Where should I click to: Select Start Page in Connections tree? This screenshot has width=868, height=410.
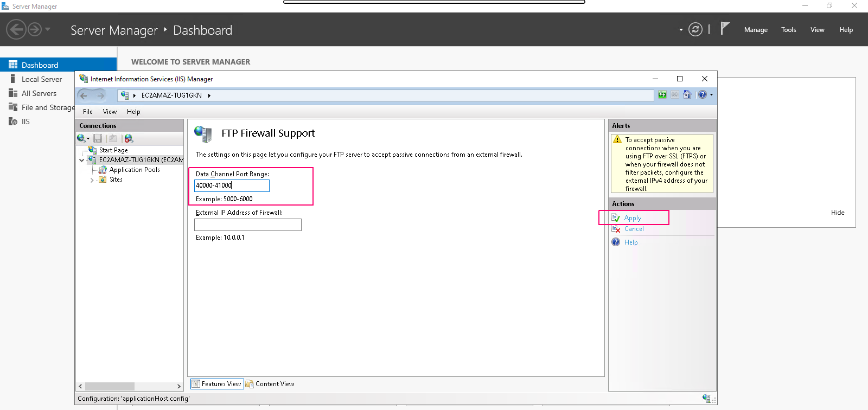(113, 150)
